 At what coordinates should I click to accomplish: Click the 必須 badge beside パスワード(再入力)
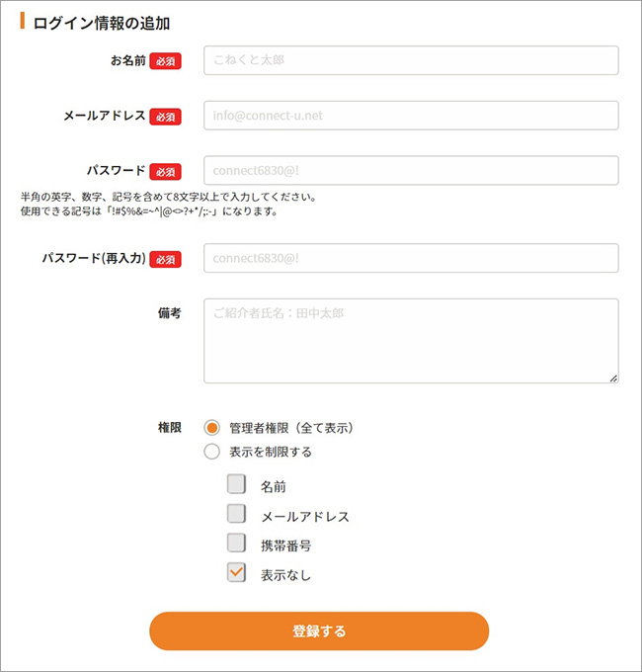166,259
